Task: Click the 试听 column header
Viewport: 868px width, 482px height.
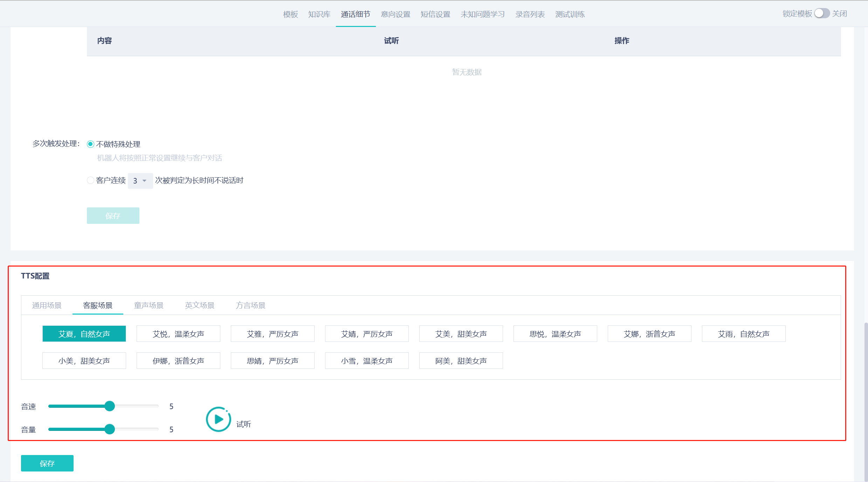Action: point(391,41)
